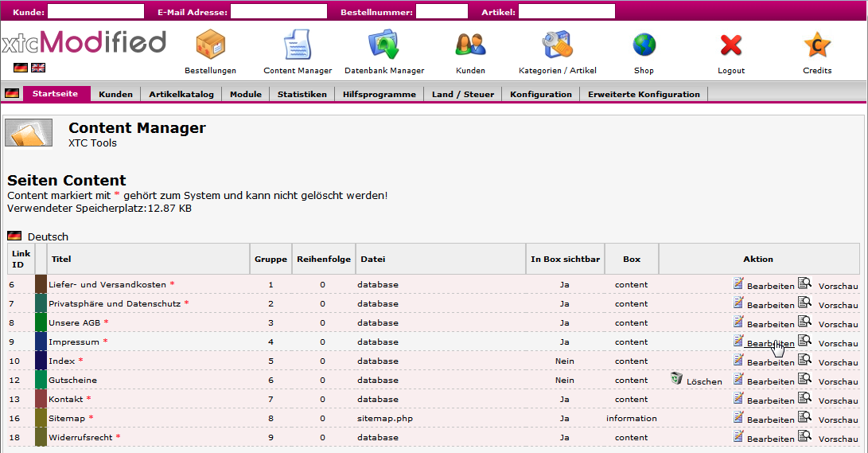
Task: Click edit icon for Sitemap row
Action: click(738, 416)
